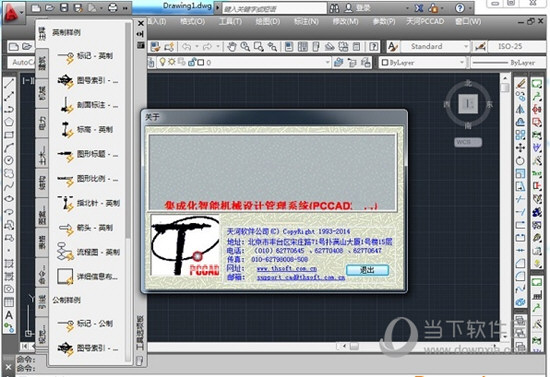Click the Undo arrow icon in toolbar
This screenshot has width=550, height=377.
click(186, 46)
